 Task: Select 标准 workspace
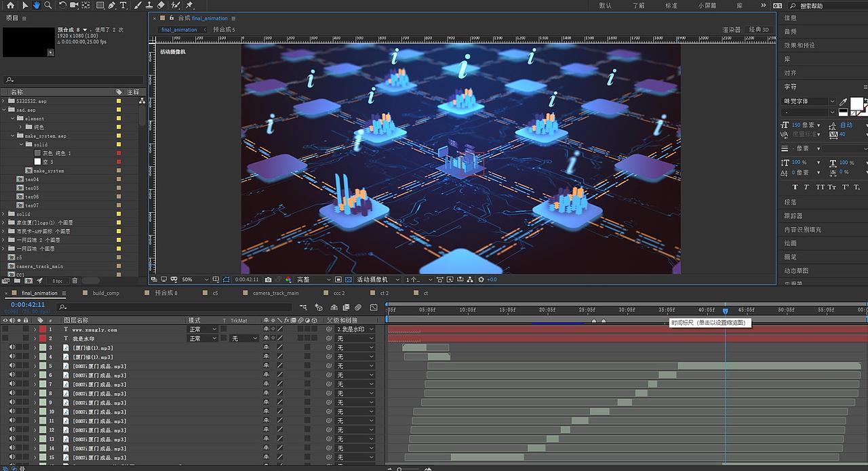pyautogui.click(x=671, y=5)
